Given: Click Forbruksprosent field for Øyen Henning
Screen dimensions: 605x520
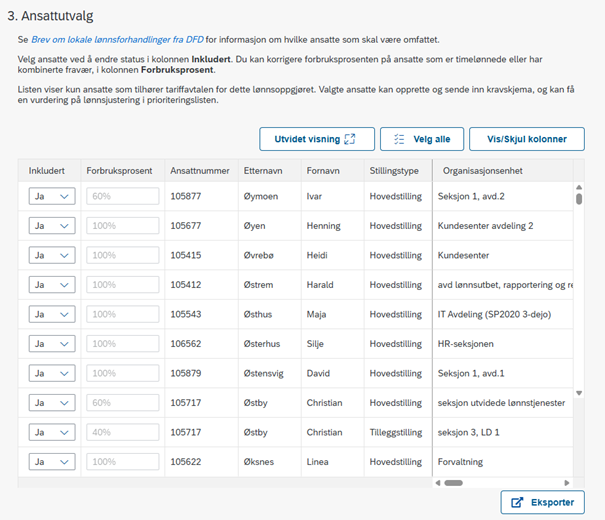Looking at the screenshot, I should [x=123, y=226].
